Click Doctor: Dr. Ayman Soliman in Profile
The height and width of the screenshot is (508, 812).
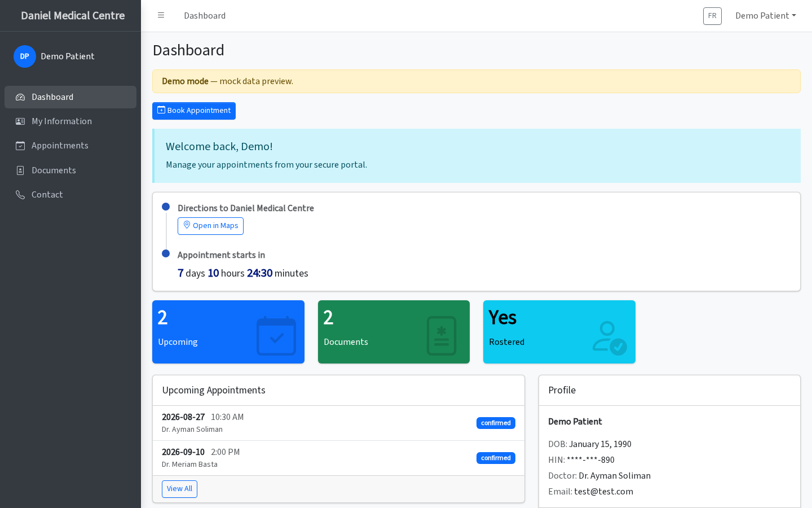tap(599, 476)
